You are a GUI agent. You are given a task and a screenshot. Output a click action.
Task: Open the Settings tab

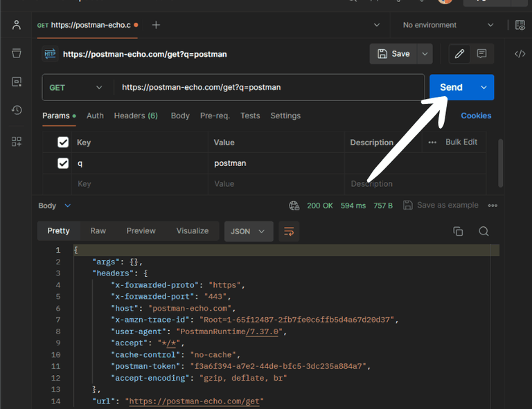click(285, 116)
